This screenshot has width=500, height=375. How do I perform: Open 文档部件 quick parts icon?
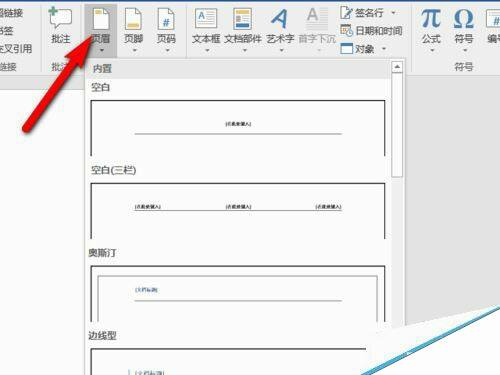pyautogui.click(x=243, y=19)
